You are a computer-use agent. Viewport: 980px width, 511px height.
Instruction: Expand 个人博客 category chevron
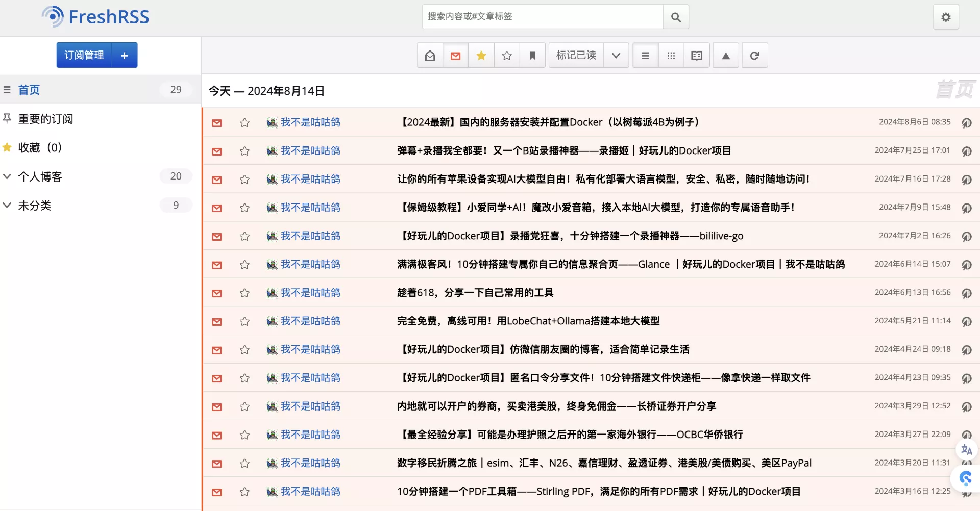coord(7,176)
